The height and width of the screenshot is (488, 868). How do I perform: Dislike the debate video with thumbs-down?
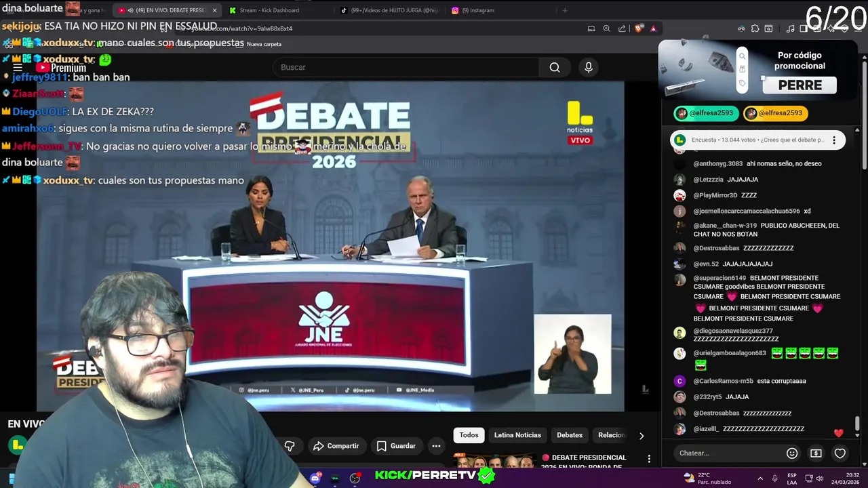290,446
